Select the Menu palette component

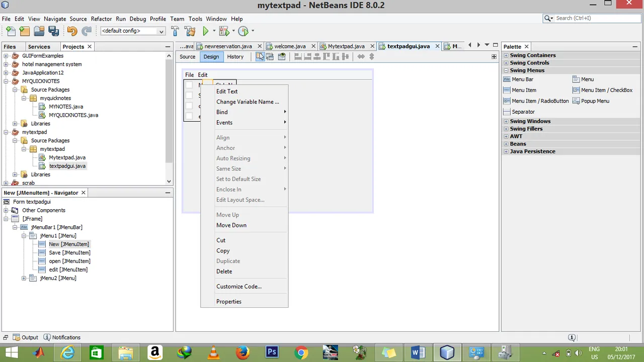click(x=584, y=79)
